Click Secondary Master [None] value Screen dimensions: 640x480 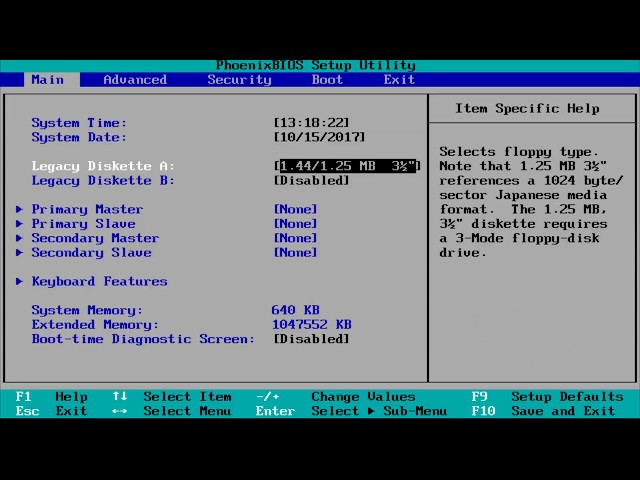tap(296, 238)
